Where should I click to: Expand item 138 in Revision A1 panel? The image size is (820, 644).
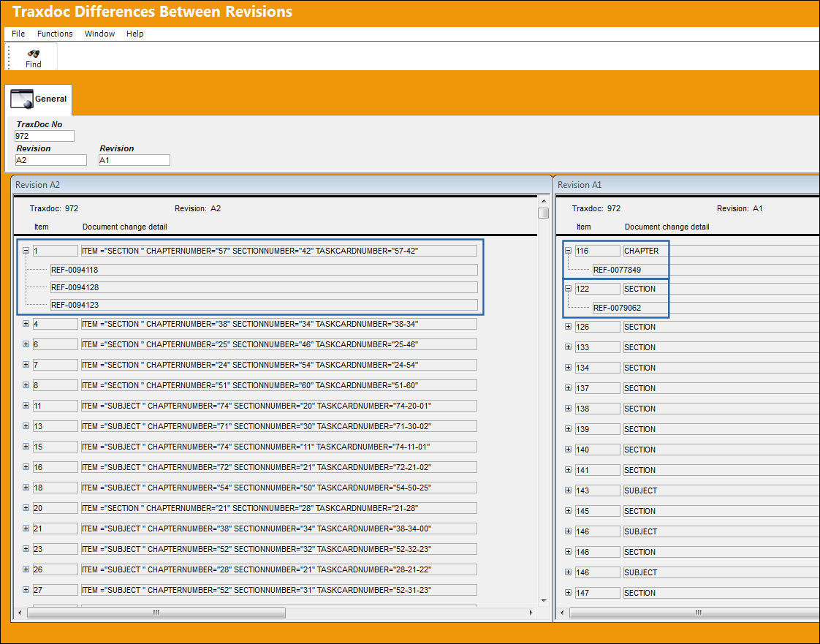point(568,408)
